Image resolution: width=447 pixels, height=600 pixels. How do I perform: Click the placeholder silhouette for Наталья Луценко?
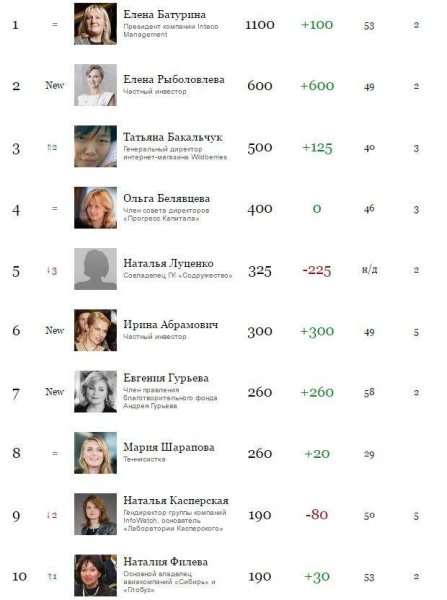pos(95,269)
